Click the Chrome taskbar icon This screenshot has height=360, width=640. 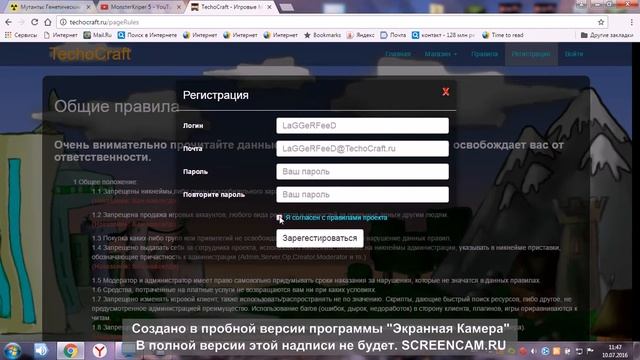(x=71, y=351)
